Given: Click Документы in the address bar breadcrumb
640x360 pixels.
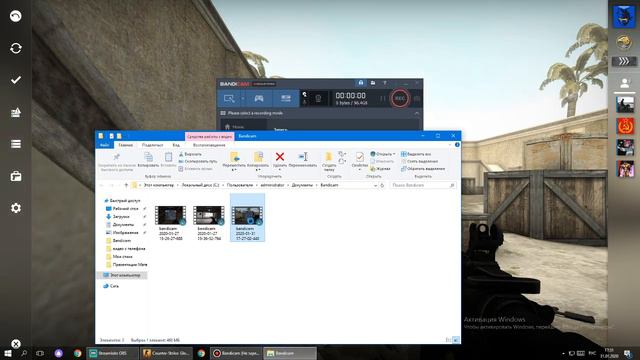Looking at the screenshot, I should 302,185.
